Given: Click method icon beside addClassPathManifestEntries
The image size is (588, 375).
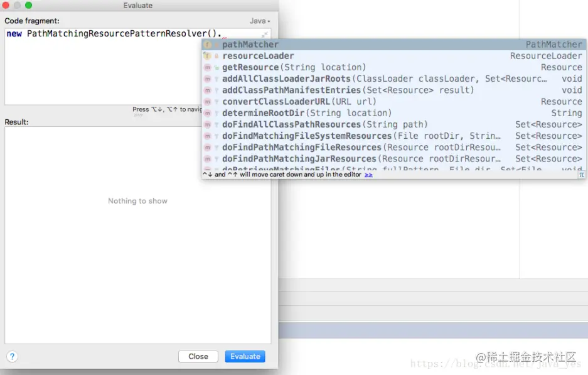Looking at the screenshot, I should coord(207,90).
